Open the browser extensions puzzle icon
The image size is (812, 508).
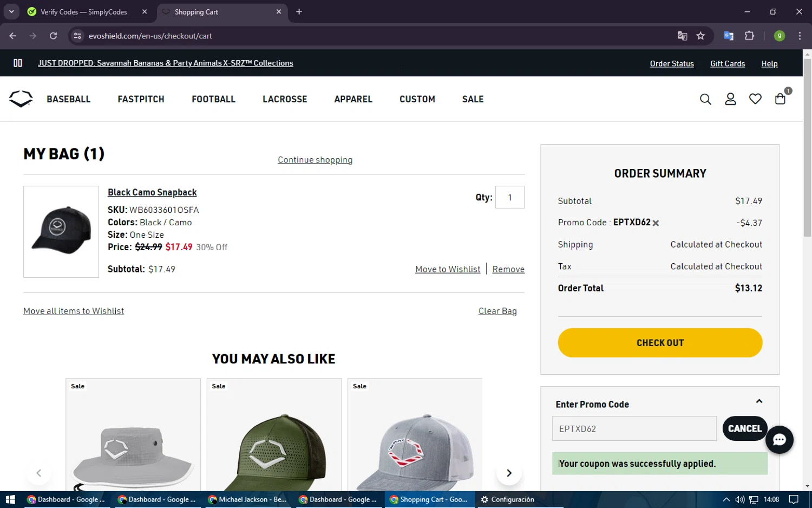click(749, 36)
